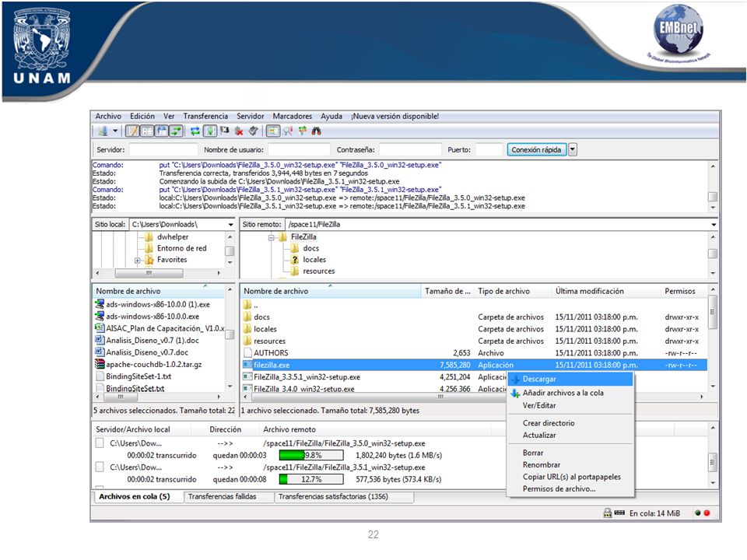The image size is (747, 560).
Task: Toggle the transfer queue display button
Action: tap(177, 131)
